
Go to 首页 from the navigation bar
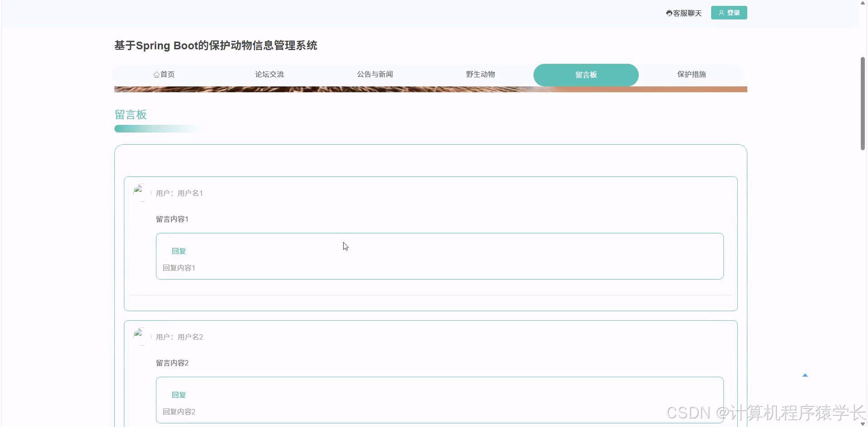click(164, 74)
